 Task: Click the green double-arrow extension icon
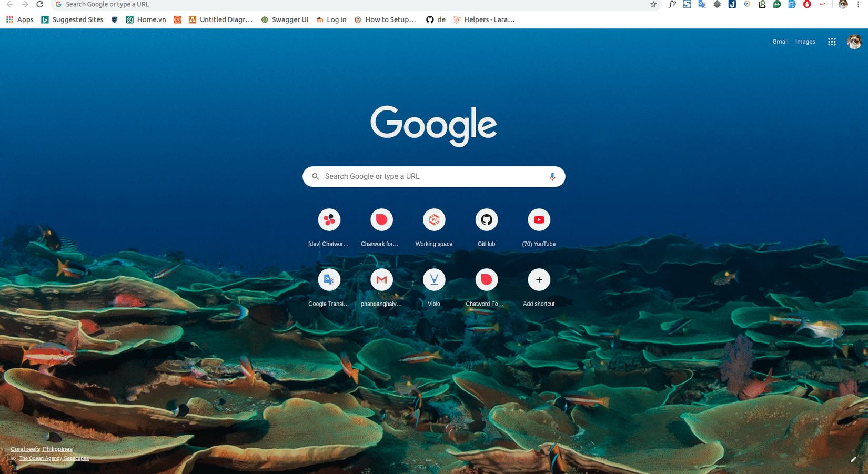point(777,4)
